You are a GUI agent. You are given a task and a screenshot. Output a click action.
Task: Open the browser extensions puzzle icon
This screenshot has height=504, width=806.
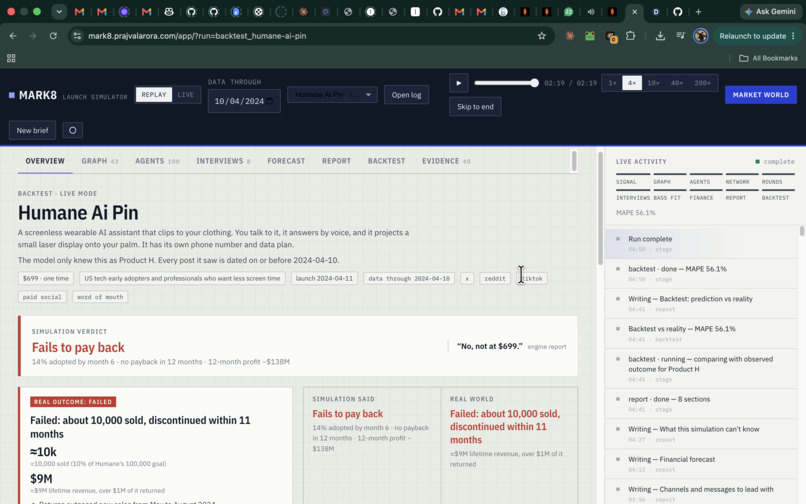click(x=631, y=36)
